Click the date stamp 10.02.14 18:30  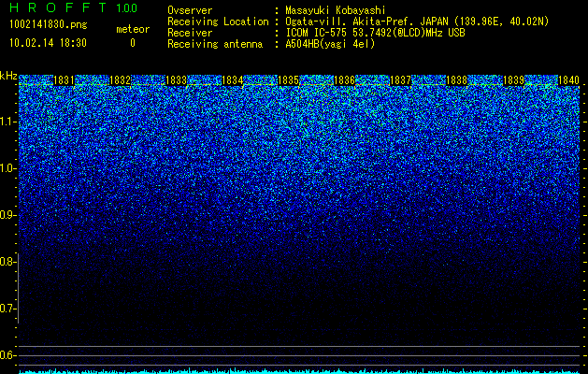point(48,43)
